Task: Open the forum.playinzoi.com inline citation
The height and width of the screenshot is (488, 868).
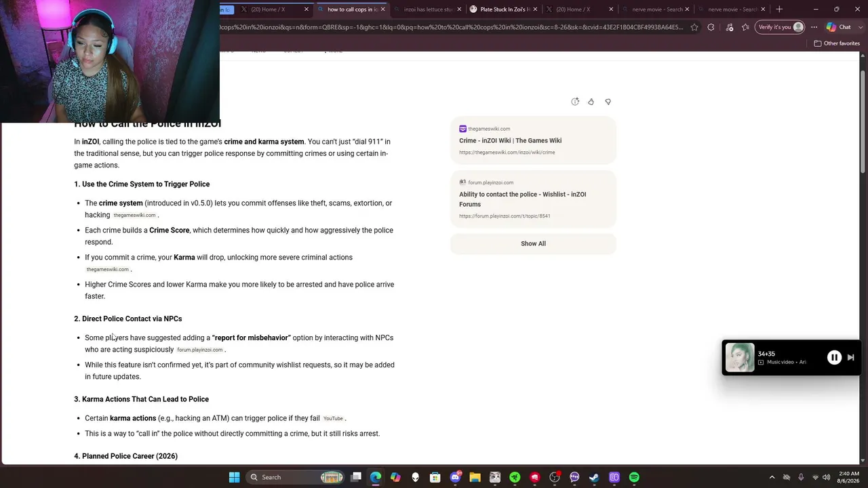Action: click(199, 350)
